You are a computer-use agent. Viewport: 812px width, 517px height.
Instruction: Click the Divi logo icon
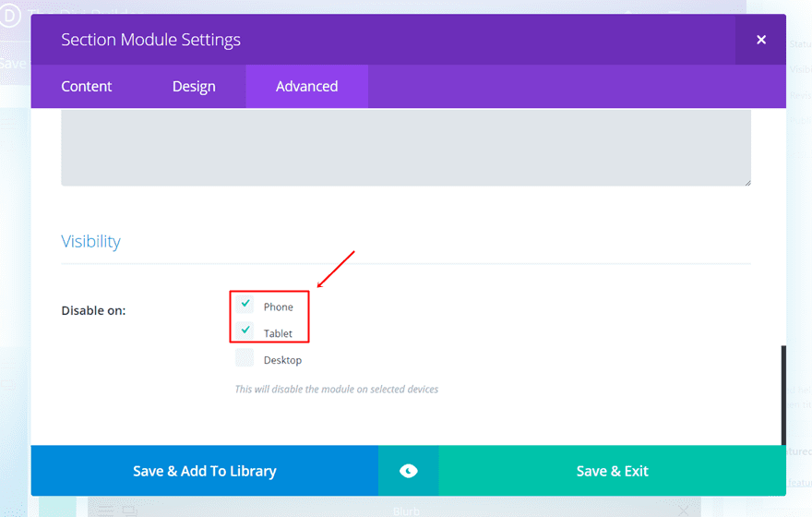coord(11,16)
